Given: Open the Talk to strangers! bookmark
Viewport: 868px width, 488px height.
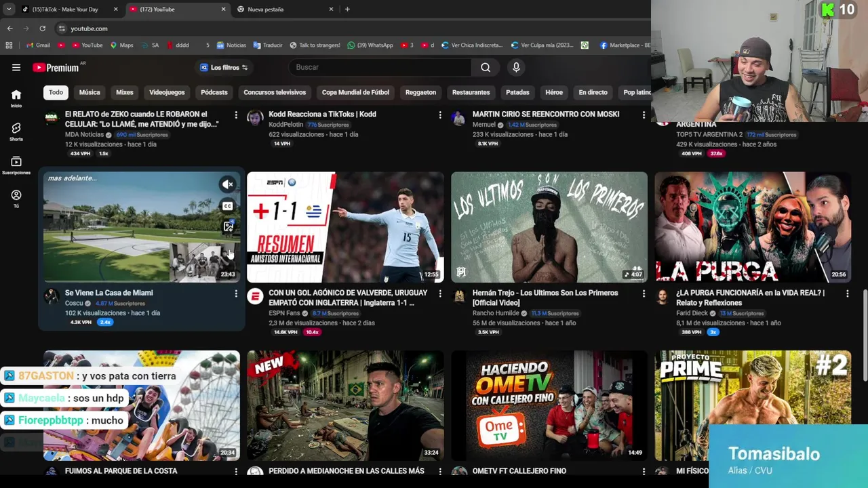Looking at the screenshot, I should 315,45.
